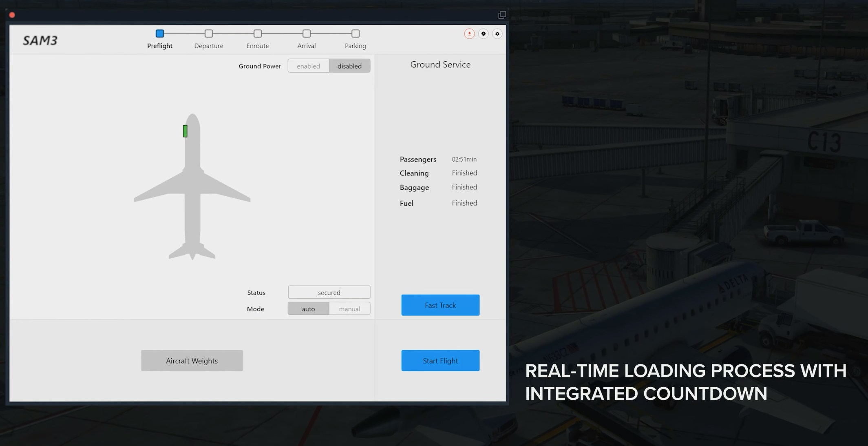Set Ground Power to disabled
The width and height of the screenshot is (868, 446).
(x=349, y=66)
